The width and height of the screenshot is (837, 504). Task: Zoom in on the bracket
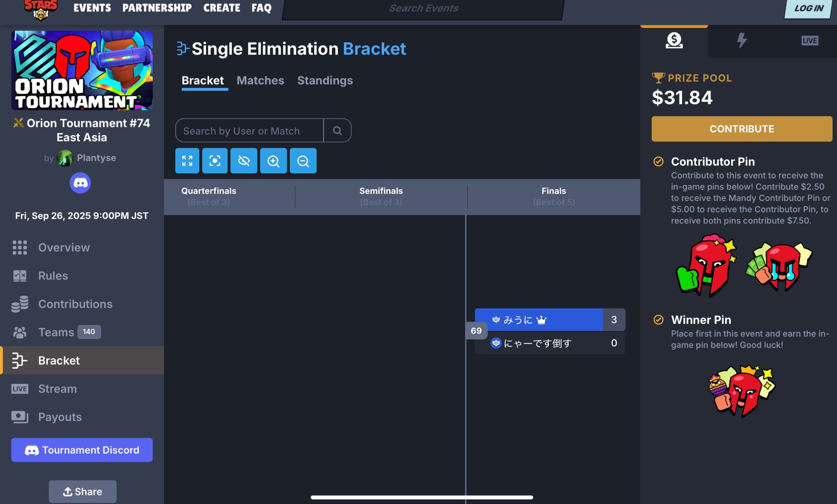coord(273,161)
